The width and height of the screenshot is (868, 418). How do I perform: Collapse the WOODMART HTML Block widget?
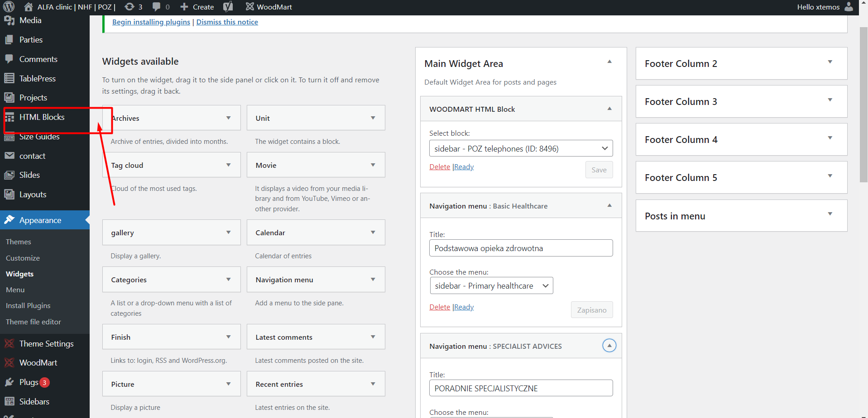pyautogui.click(x=609, y=109)
